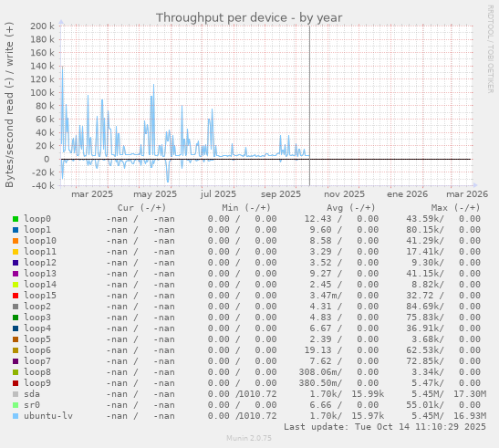The width and height of the screenshot is (499, 448).
Task: Select the loop7 legend label
Action: (37, 361)
